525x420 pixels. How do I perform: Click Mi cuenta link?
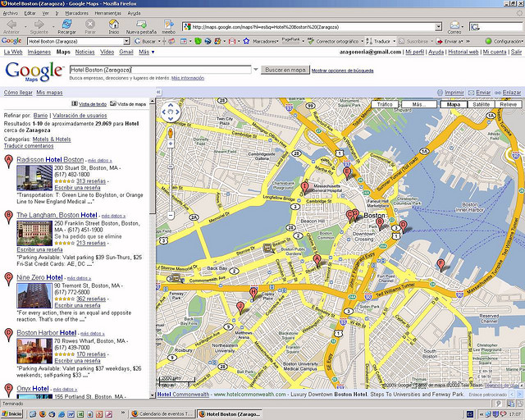click(x=495, y=52)
